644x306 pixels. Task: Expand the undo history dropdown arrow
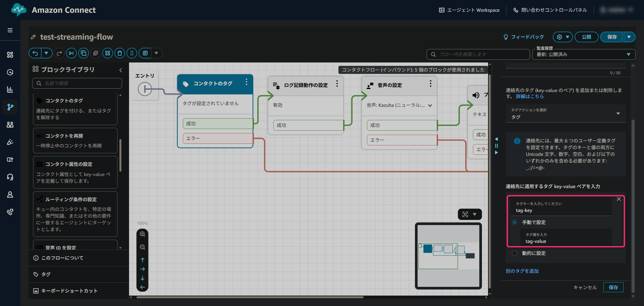point(47,53)
